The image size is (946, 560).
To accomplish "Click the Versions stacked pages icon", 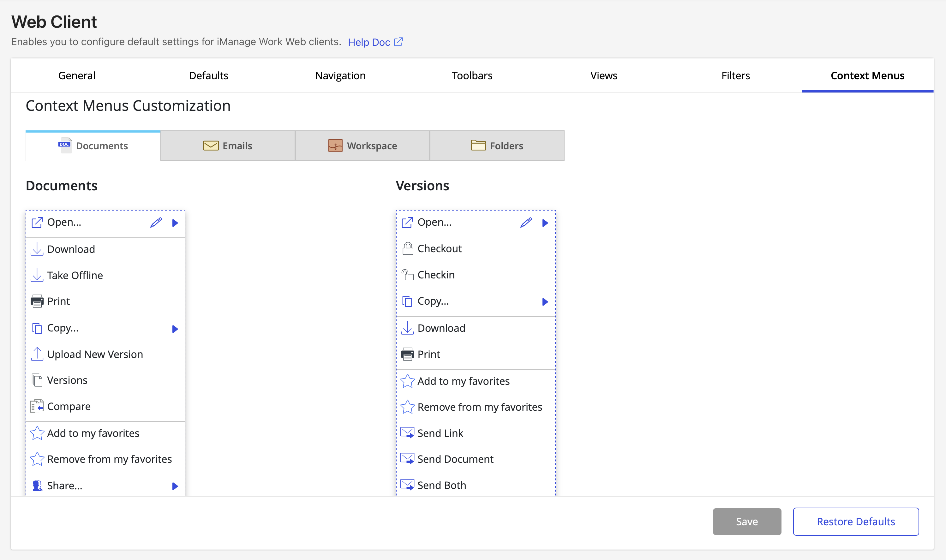I will tap(37, 380).
